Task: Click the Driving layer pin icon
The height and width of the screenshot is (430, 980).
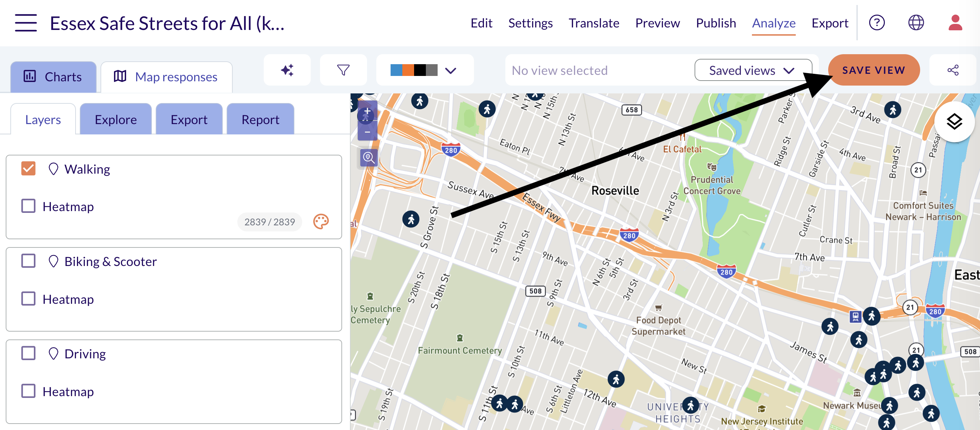Action: (53, 353)
